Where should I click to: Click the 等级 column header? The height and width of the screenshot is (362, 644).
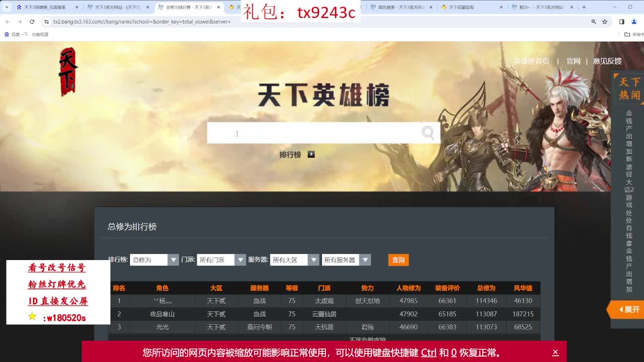pyautogui.click(x=292, y=288)
